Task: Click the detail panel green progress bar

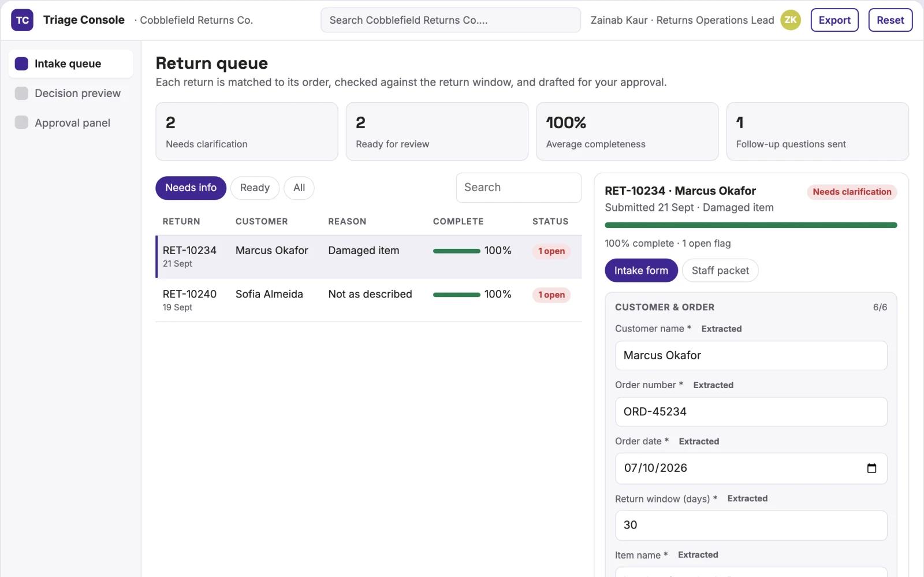Action: pyautogui.click(x=751, y=225)
